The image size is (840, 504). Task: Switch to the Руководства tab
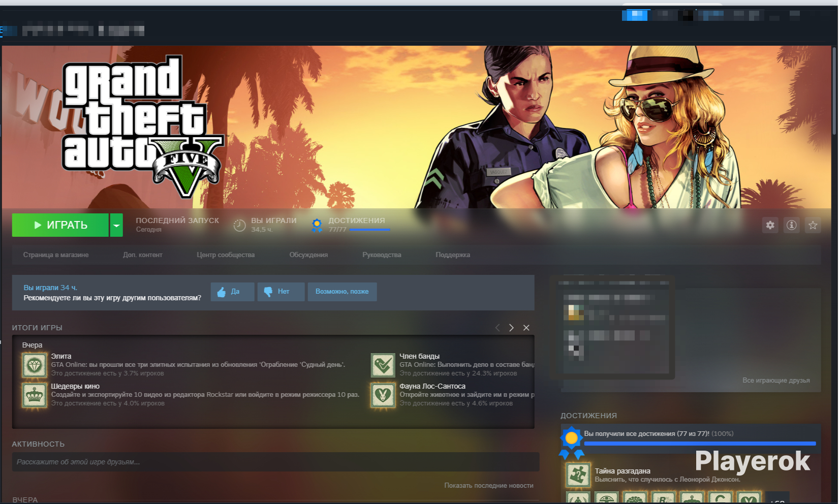382,255
